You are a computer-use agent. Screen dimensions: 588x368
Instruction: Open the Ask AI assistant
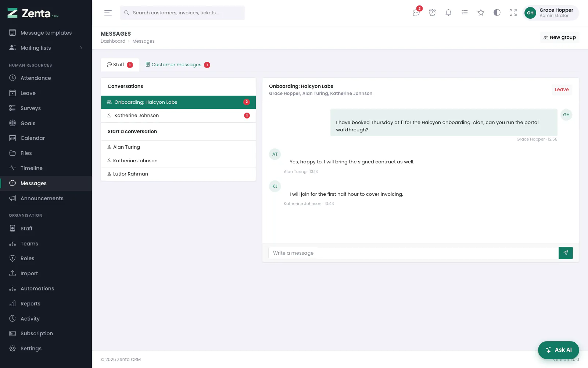tap(559, 350)
